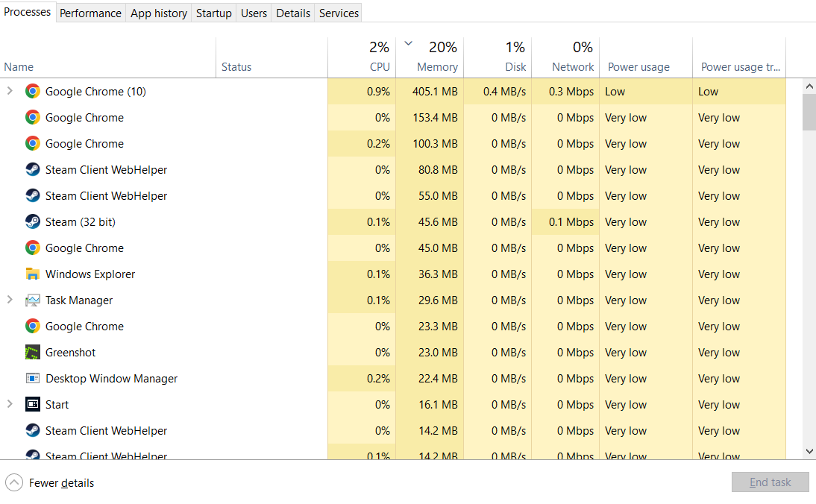Switch to the Users tab
Viewport: 816px width, 504px height.
click(254, 13)
